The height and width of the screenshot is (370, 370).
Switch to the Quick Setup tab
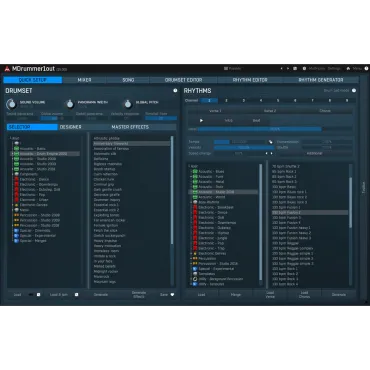[x=33, y=80]
